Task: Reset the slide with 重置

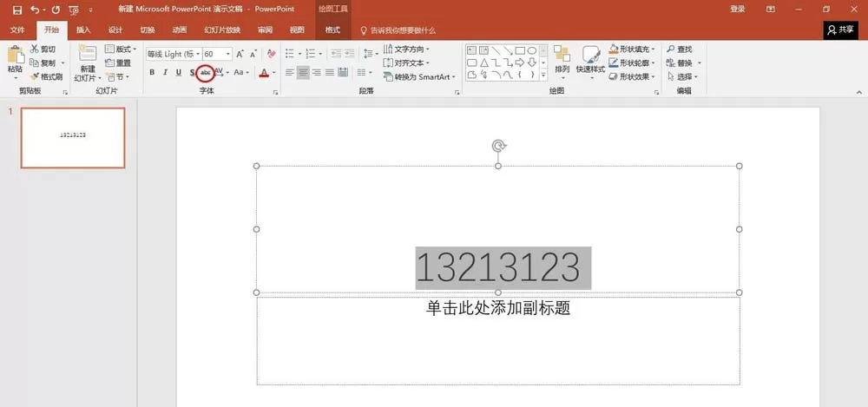Action: click(118, 63)
